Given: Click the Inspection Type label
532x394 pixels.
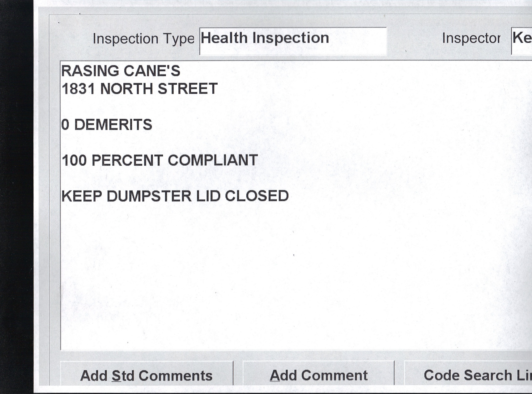Looking at the screenshot, I should 143,39.
